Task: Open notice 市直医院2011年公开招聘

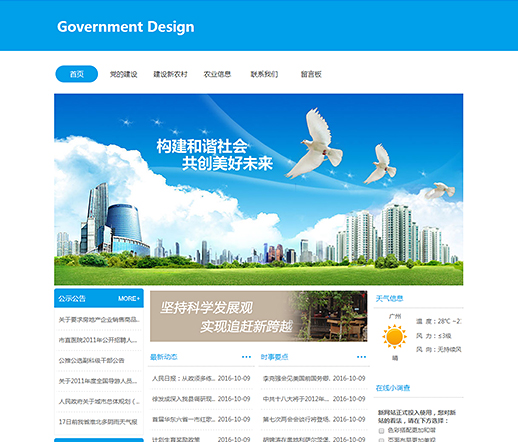Action: 98,340
